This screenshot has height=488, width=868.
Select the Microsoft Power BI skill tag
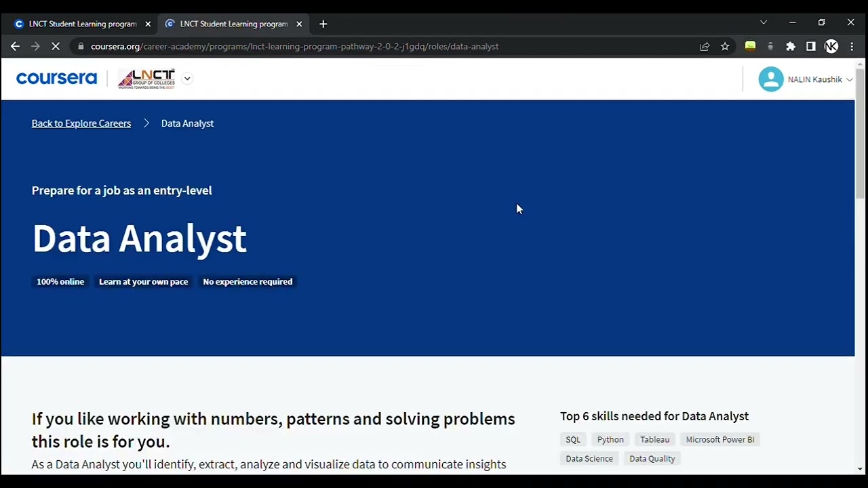(720, 439)
